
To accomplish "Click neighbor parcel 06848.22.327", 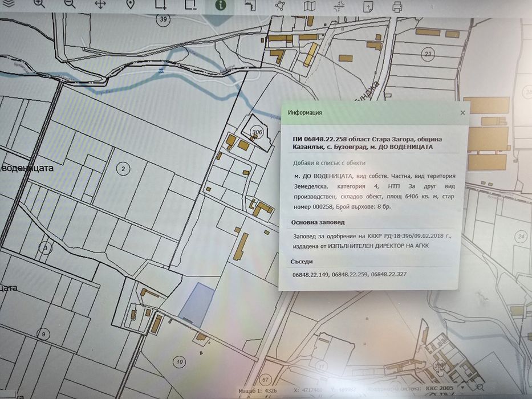I will point(388,274).
